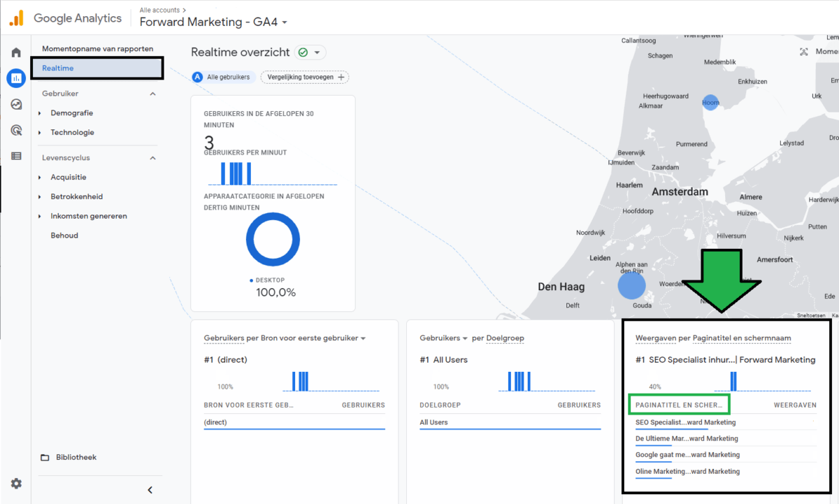Select the Reports bar-chart icon
The height and width of the screenshot is (504, 839).
(15, 78)
